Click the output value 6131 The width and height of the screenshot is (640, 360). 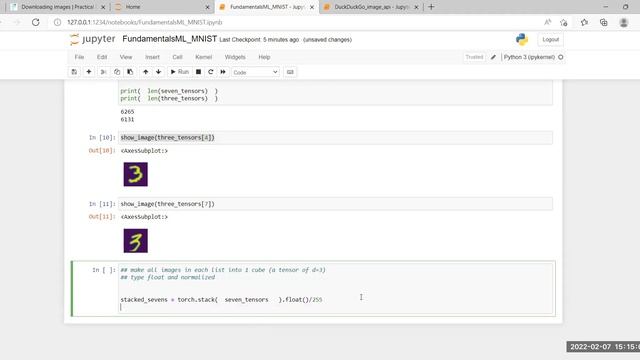pyautogui.click(x=127, y=119)
